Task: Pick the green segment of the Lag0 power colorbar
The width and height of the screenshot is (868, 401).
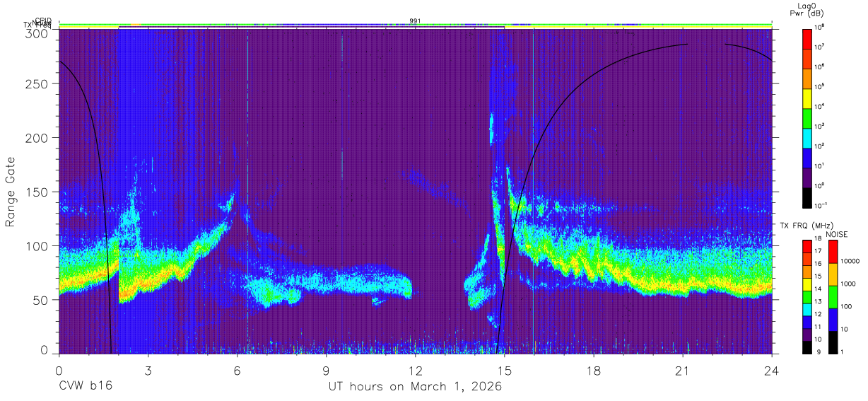Action: [x=807, y=117]
